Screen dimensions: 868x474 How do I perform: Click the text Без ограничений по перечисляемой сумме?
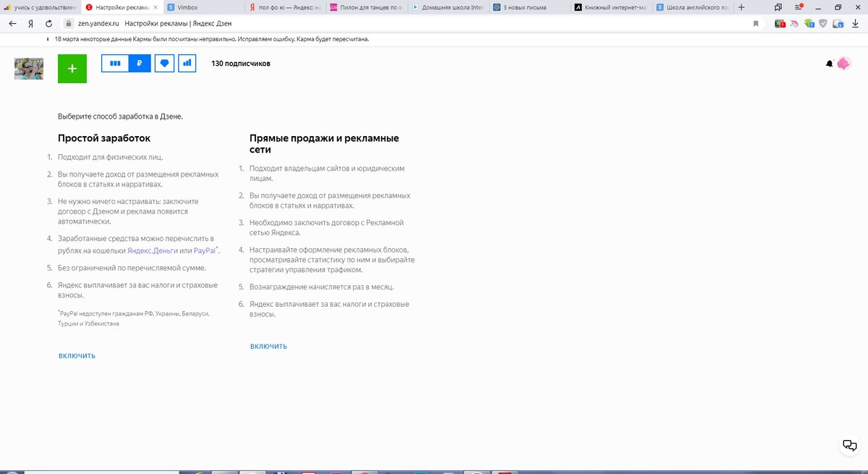pos(132,268)
